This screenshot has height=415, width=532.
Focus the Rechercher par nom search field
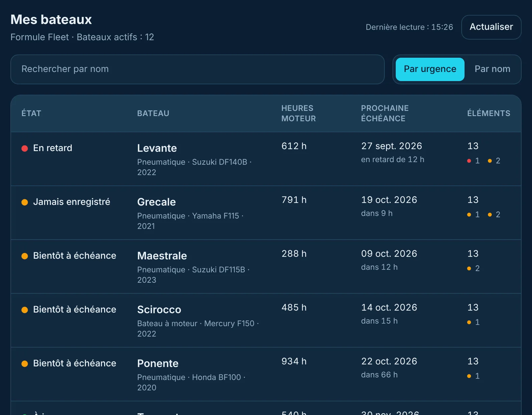198,69
